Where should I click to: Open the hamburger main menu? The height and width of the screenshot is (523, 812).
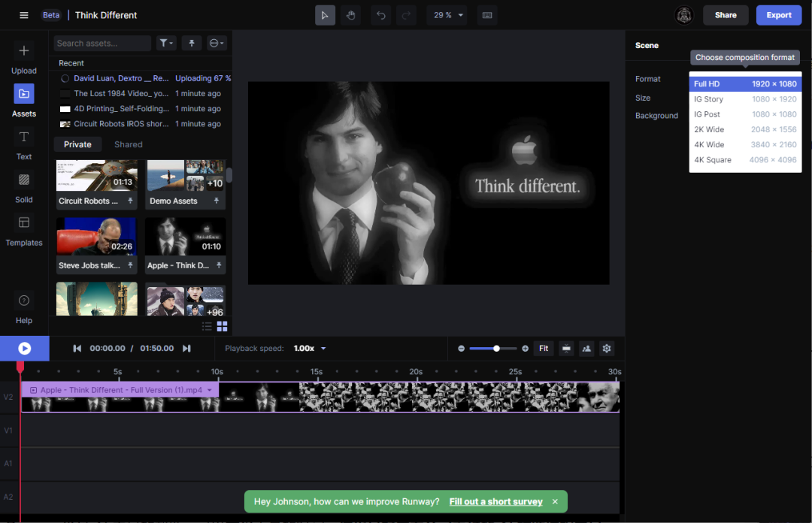[24, 15]
